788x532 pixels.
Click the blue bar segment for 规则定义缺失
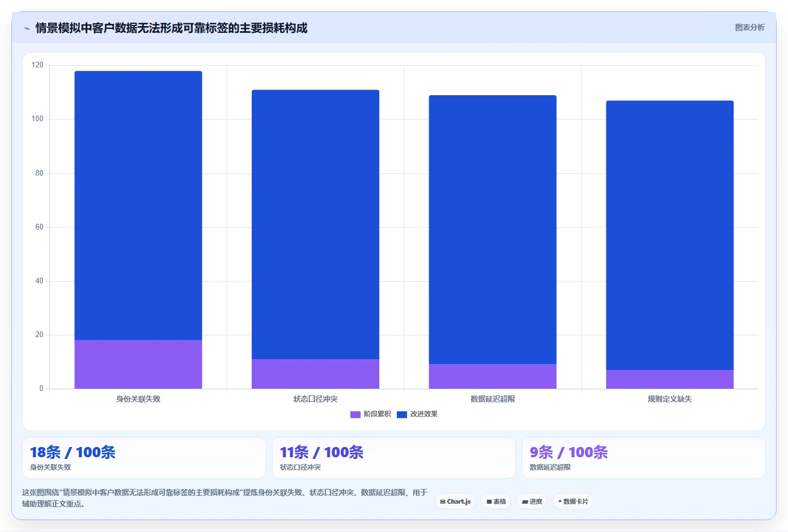click(x=670, y=235)
